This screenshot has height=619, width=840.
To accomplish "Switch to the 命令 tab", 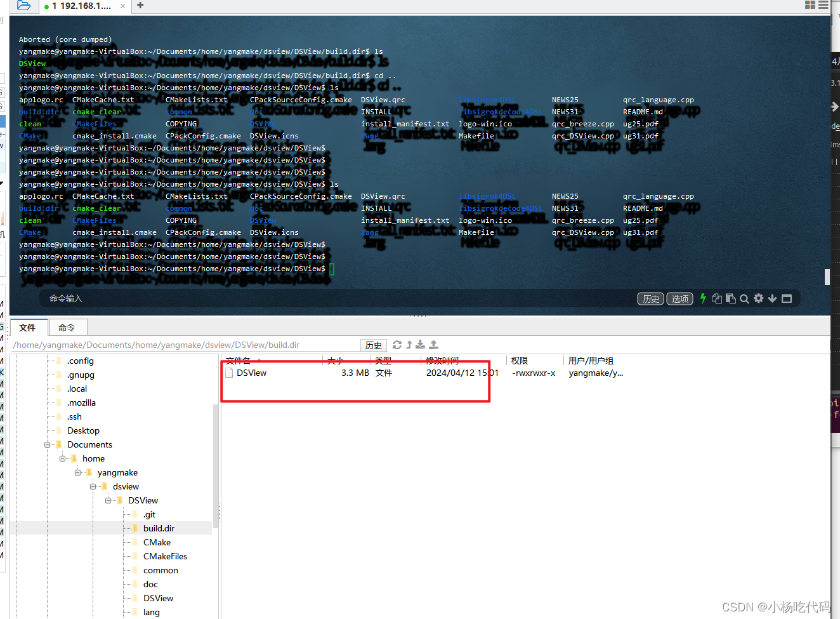I will [67, 327].
